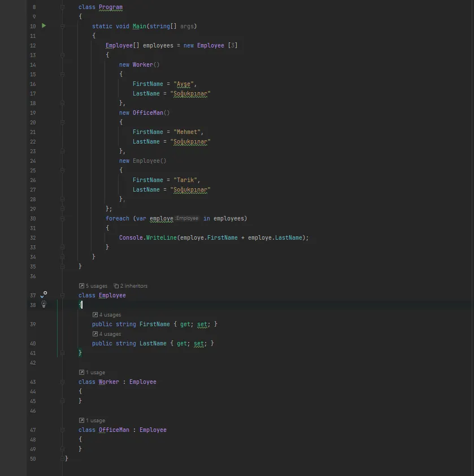The width and height of the screenshot is (474, 476).
Task: Click the Employee base type after Worker
Action: [x=142, y=382]
